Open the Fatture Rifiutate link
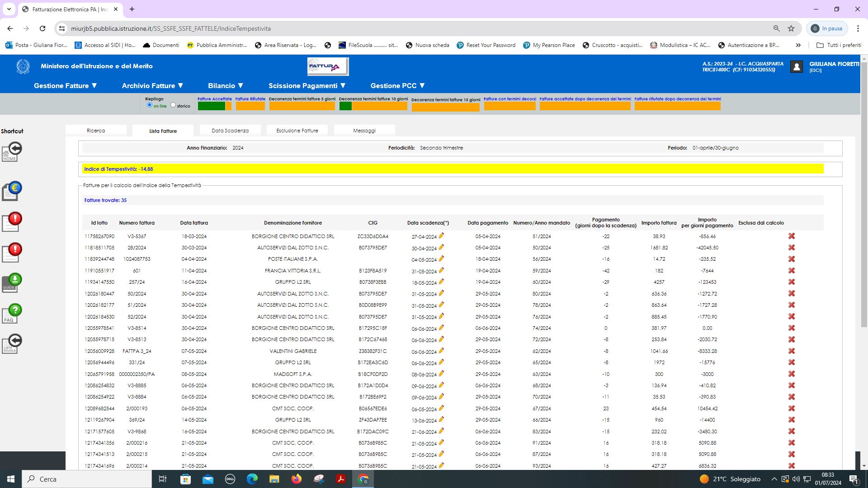 click(250, 99)
